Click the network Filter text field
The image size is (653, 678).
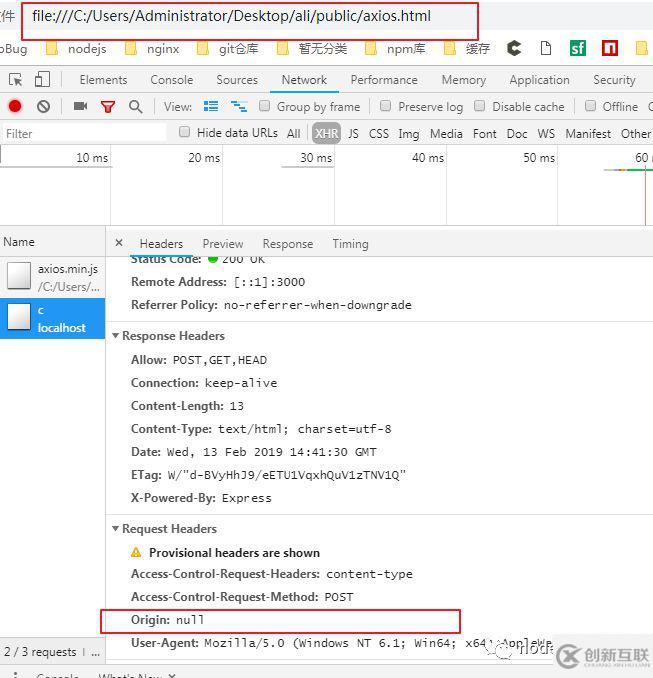84,133
